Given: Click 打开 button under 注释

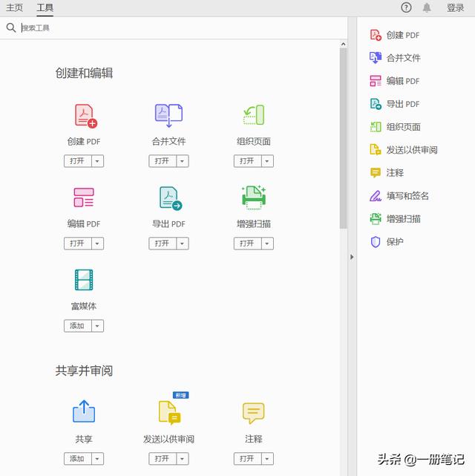Looking at the screenshot, I should pos(247,459).
